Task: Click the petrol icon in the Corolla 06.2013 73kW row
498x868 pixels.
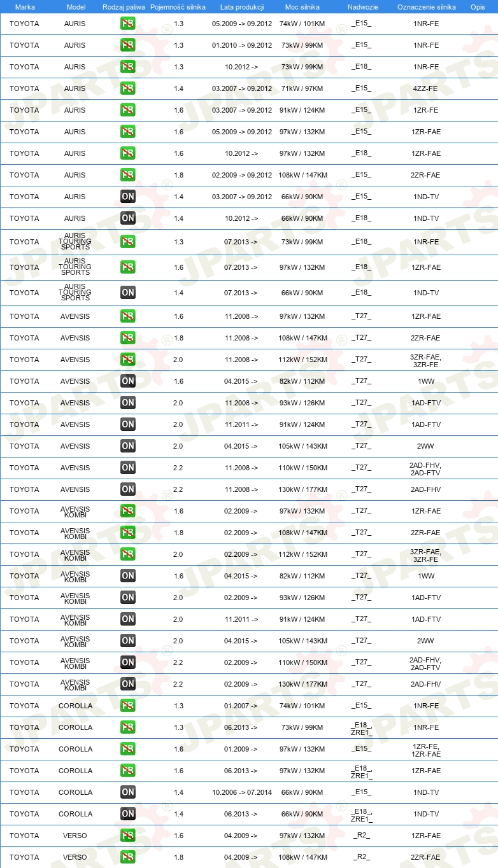Action: (128, 727)
